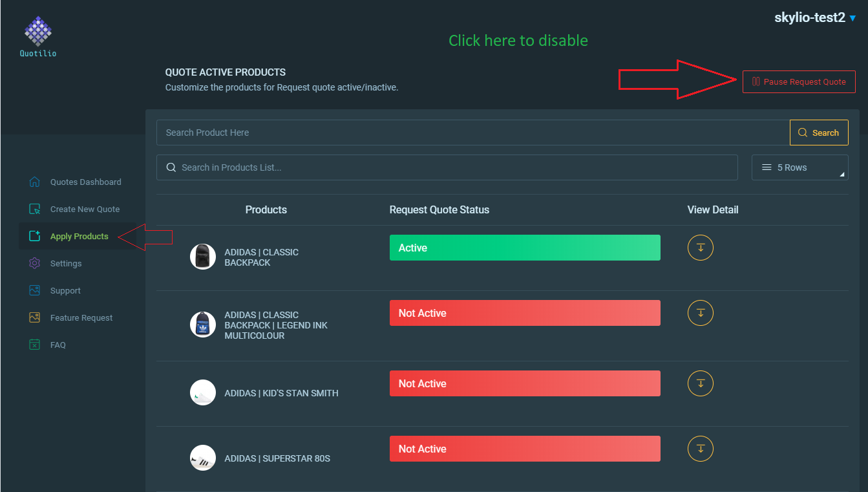Click the Quotilio logo

(x=38, y=36)
